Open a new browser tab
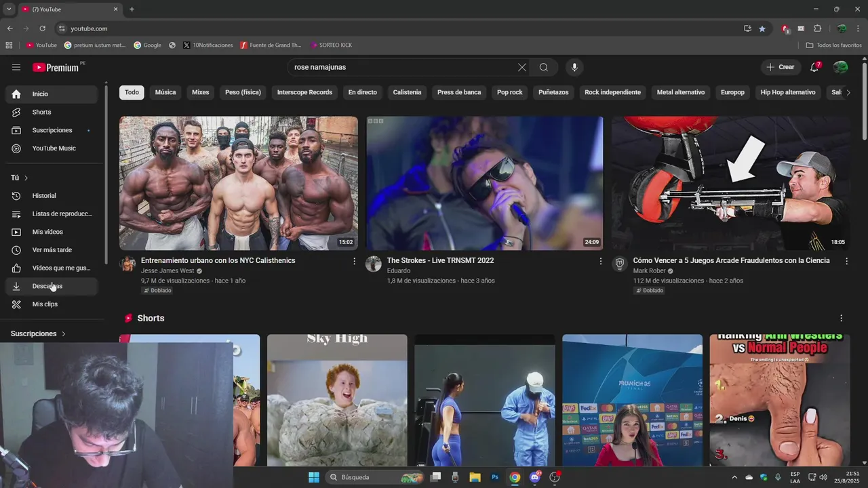 [132, 9]
